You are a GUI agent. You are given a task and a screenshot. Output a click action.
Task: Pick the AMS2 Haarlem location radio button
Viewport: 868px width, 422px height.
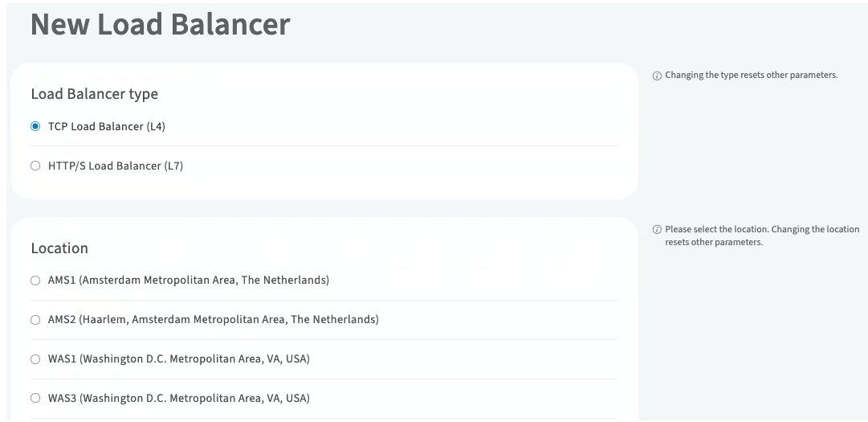(35, 320)
